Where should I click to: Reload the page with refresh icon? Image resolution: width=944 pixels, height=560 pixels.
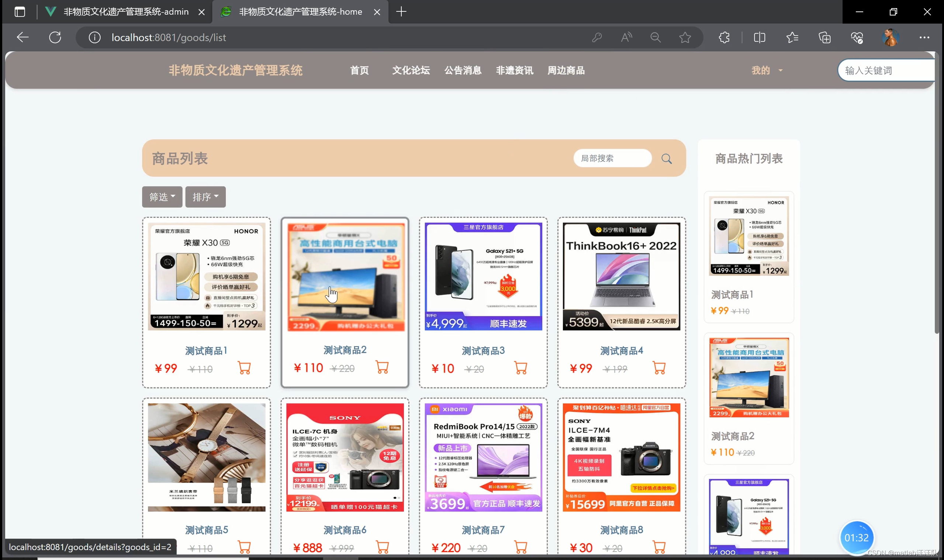coord(55,37)
